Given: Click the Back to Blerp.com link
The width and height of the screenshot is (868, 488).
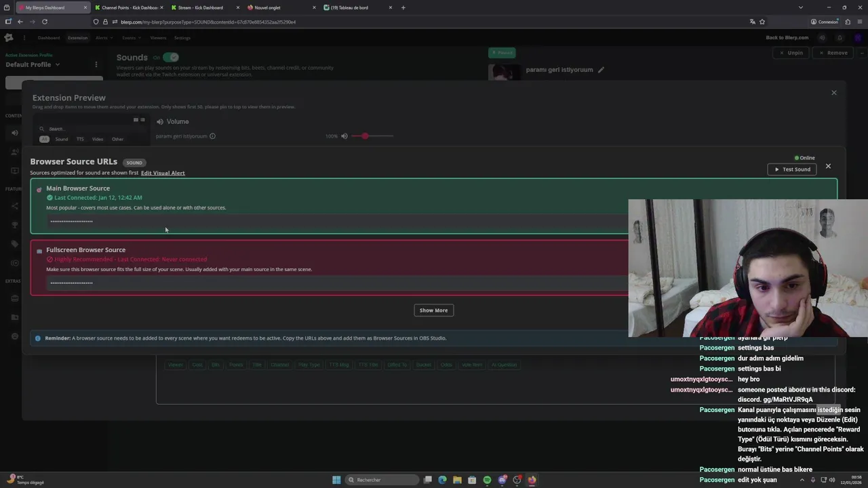Looking at the screenshot, I should (x=787, y=38).
